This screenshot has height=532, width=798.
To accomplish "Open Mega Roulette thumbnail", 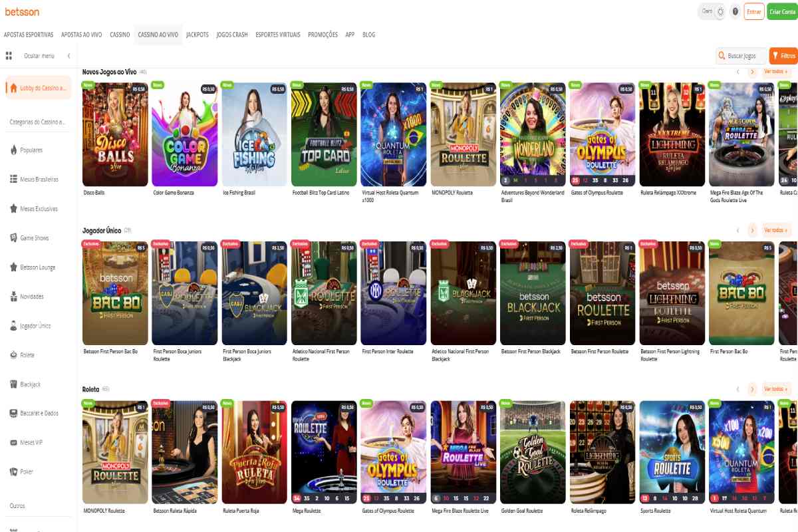I will (x=324, y=452).
